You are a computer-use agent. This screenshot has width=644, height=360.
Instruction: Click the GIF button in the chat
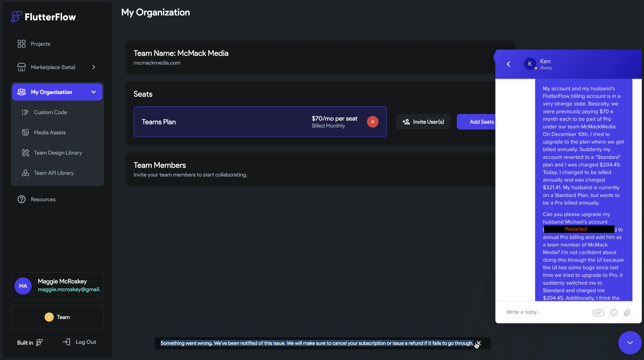pos(598,312)
